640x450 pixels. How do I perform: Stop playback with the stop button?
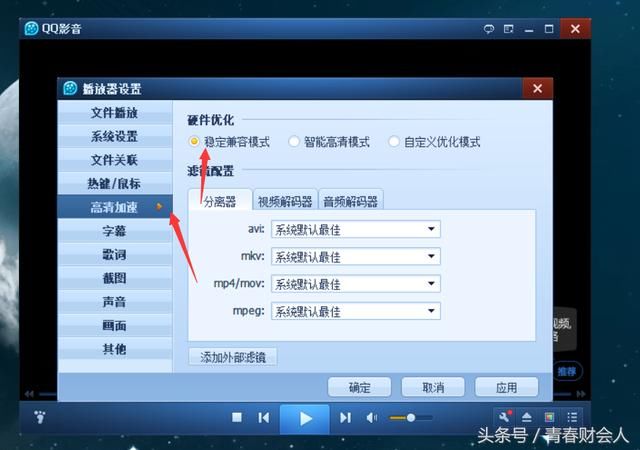tap(237, 417)
